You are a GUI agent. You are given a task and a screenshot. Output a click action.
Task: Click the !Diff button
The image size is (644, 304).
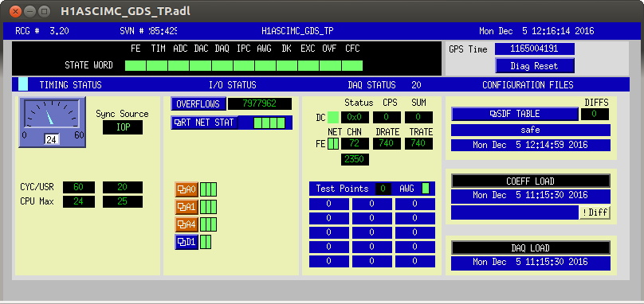[x=595, y=212]
